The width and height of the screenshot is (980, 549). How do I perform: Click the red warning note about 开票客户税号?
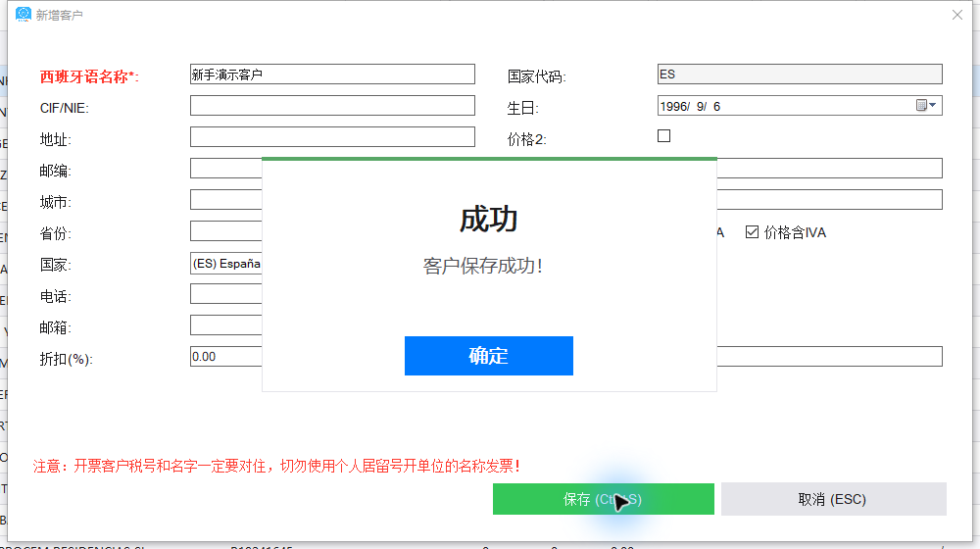[277, 466]
